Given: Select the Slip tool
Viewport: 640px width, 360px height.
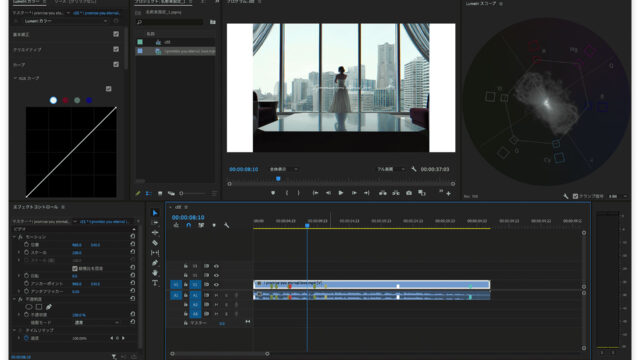Looking at the screenshot, I should tap(155, 253).
